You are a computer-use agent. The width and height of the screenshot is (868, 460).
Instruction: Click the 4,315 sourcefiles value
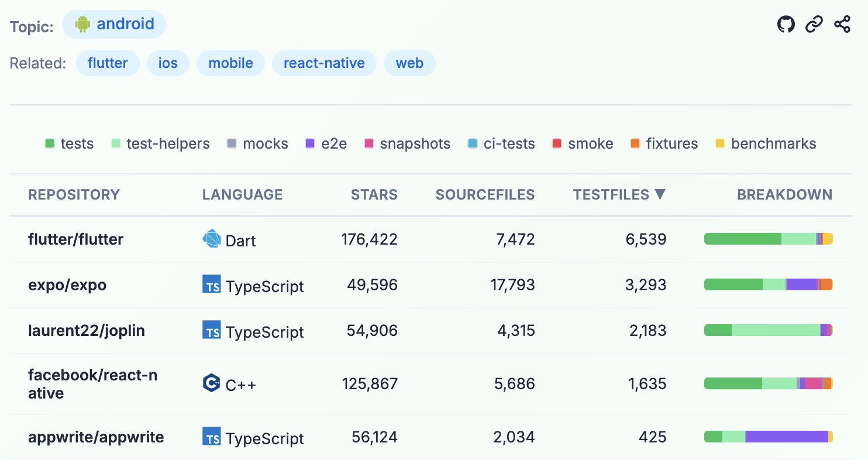pos(516,330)
